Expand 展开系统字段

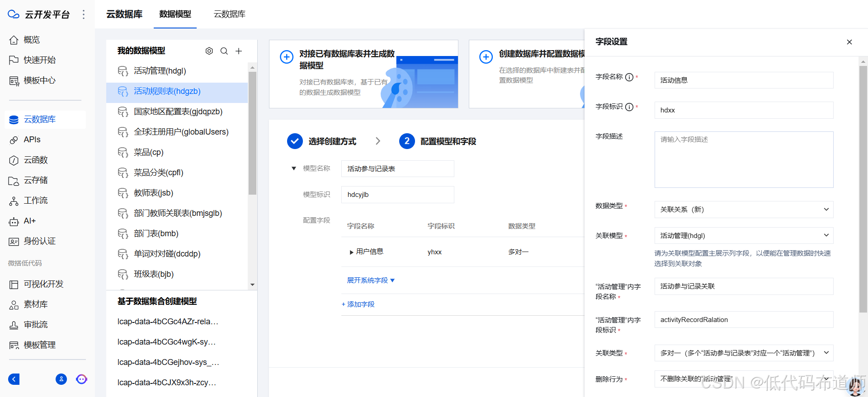(x=371, y=280)
